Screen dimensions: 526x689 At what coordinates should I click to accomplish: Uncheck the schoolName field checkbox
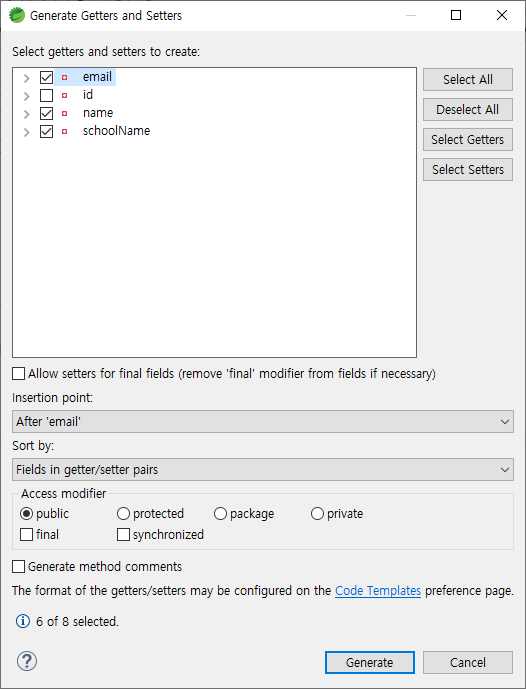[x=47, y=131]
